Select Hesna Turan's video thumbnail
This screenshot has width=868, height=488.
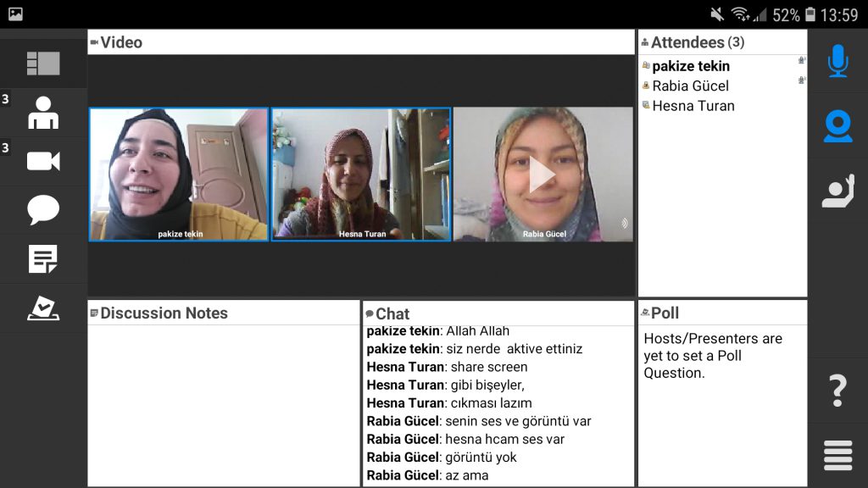(x=361, y=175)
